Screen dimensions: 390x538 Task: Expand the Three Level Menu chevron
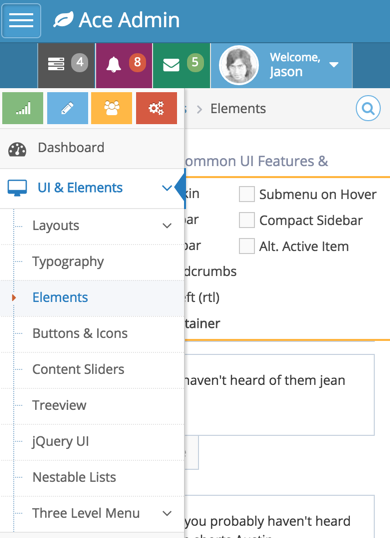pyautogui.click(x=167, y=513)
